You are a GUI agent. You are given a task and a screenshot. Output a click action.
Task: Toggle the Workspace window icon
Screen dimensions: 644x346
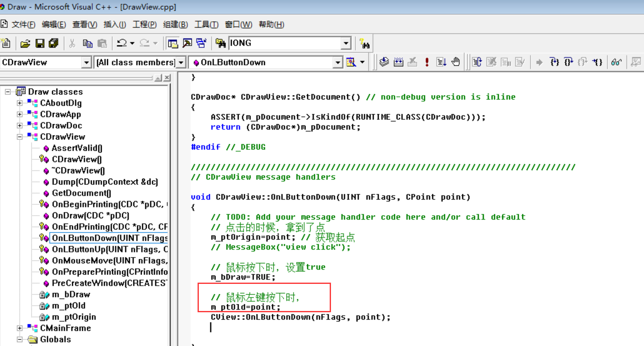click(x=173, y=43)
